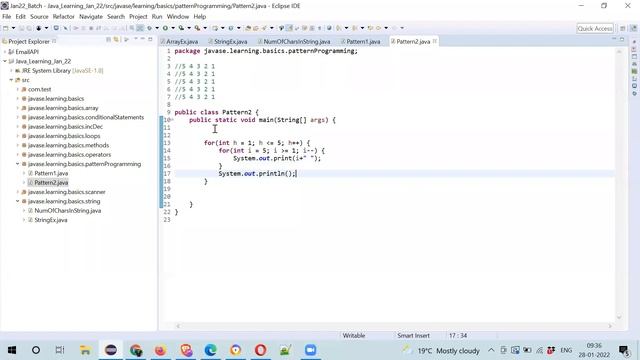The height and width of the screenshot is (360, 640).
Task: Open File Explorer from the taskbar
Action: (85, 350)
